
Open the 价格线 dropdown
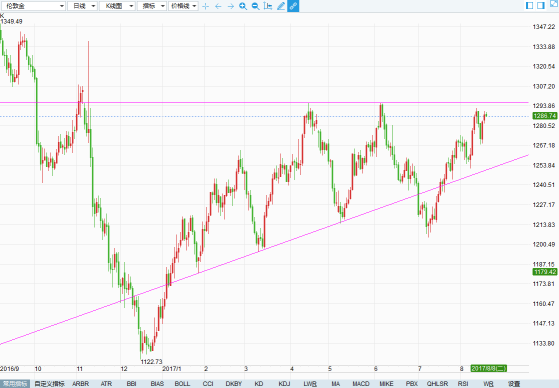[x=183, y=6]
